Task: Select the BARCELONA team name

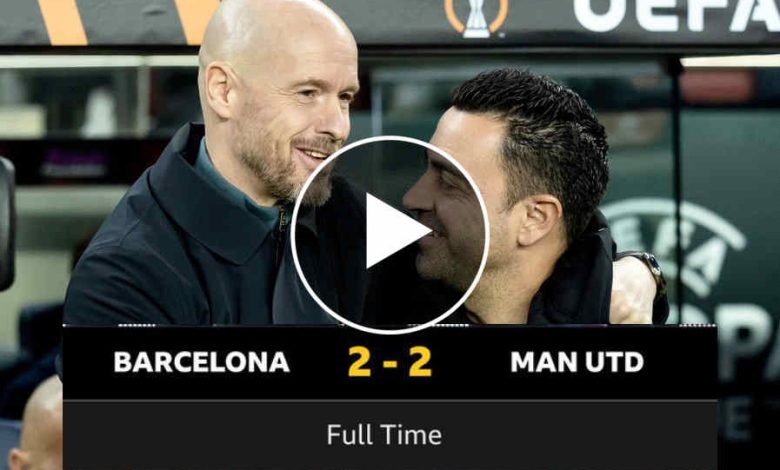Action: (201, 362)
